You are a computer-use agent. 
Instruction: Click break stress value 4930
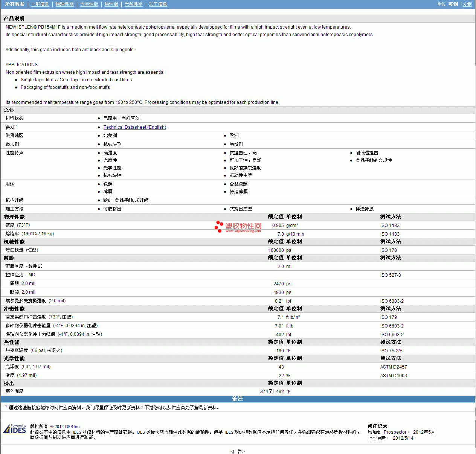[279, 293]
